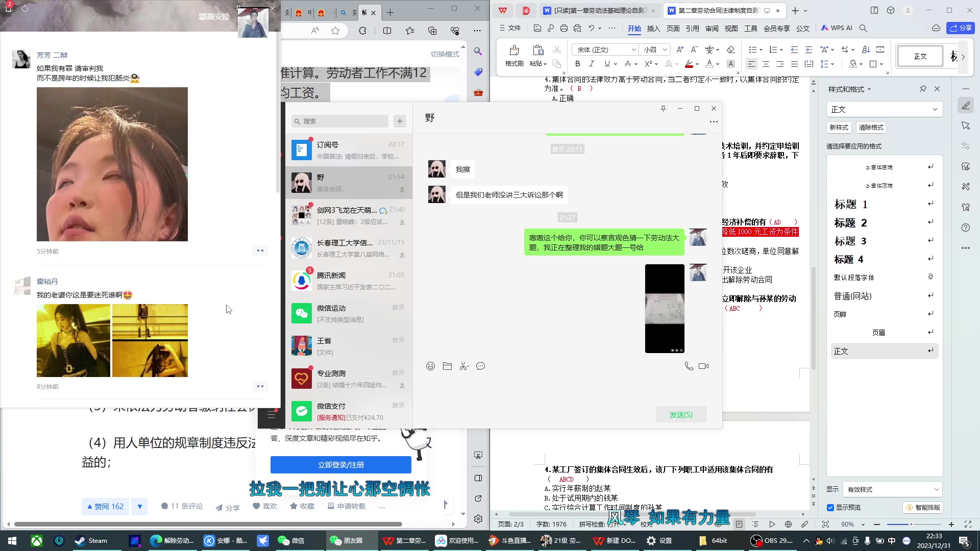This screenshot has width=980, height=551.
Task: Toggle the character shading A button in WPS
Action: (731, 64)
